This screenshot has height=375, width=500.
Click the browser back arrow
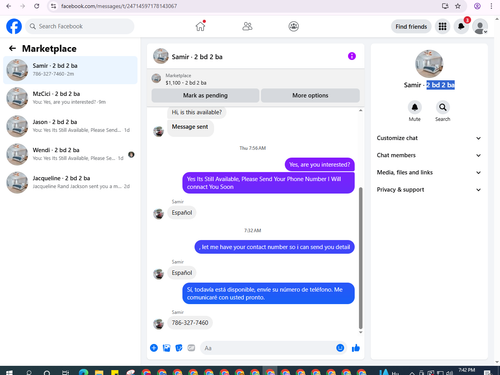pyautogui.click(x=9, y=6)
